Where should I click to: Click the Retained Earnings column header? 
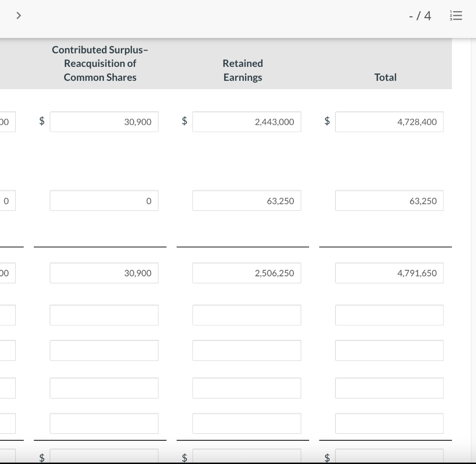(242, 70)
